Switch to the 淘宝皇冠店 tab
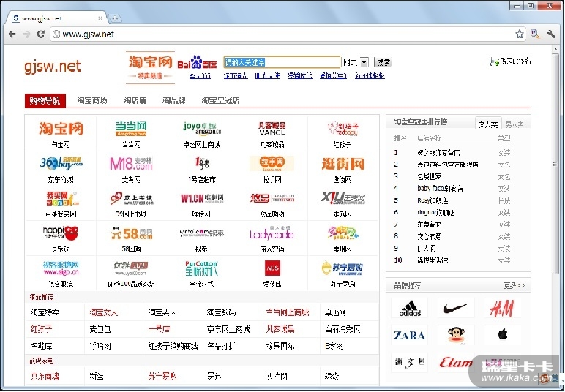Image resolution: width=565 pixels, height=392 pixels. pyautogui.click(x=220, y=100)
